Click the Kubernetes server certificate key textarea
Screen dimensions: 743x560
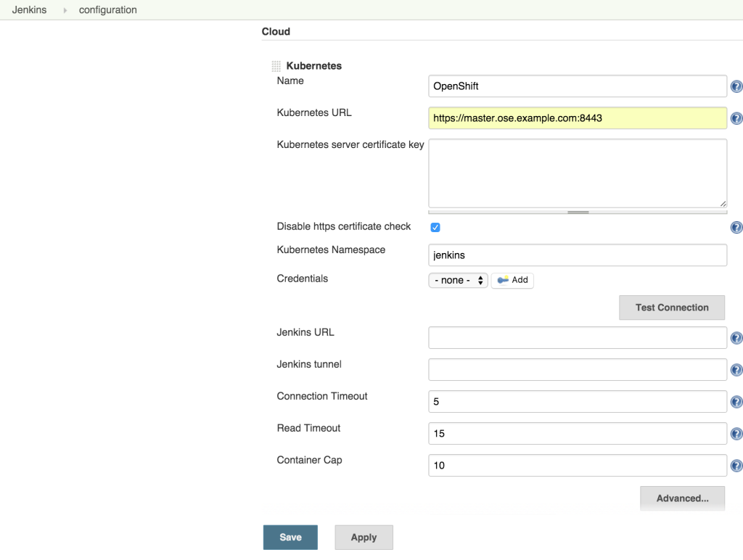[x=577, y=173]
